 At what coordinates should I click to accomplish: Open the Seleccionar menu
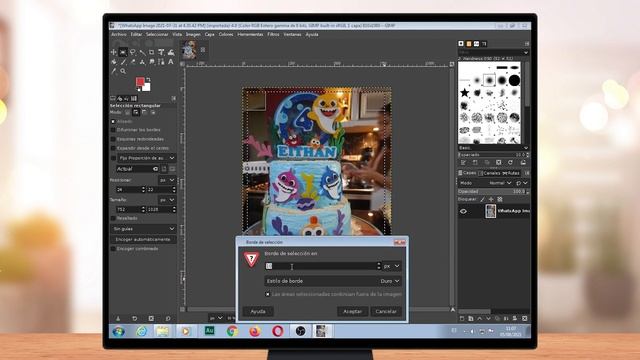[157, 35]
